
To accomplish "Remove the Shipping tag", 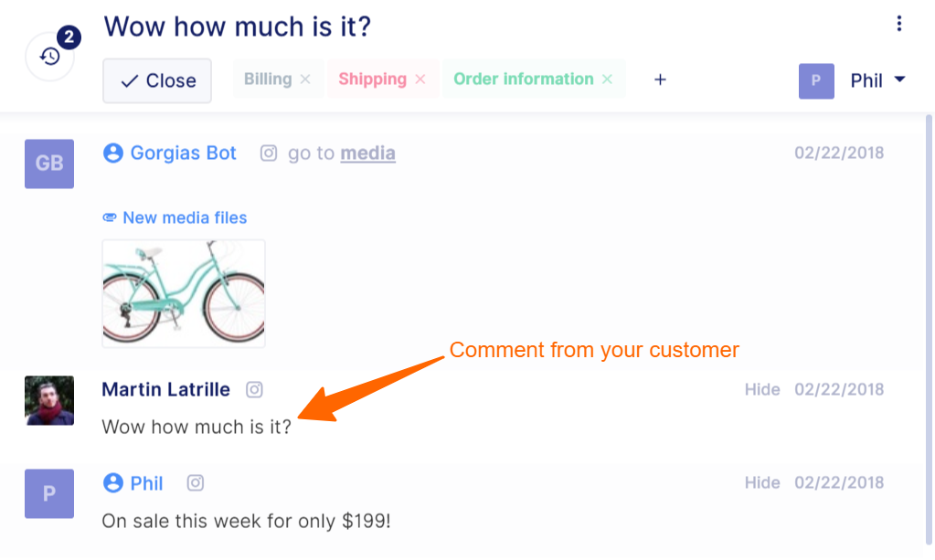I will point(420,79).
